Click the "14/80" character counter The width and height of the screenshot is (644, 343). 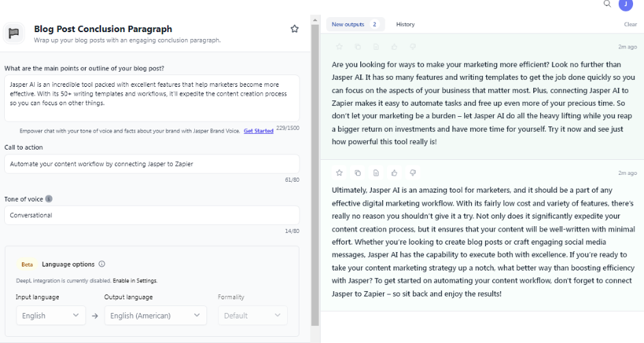pos(292,231)
